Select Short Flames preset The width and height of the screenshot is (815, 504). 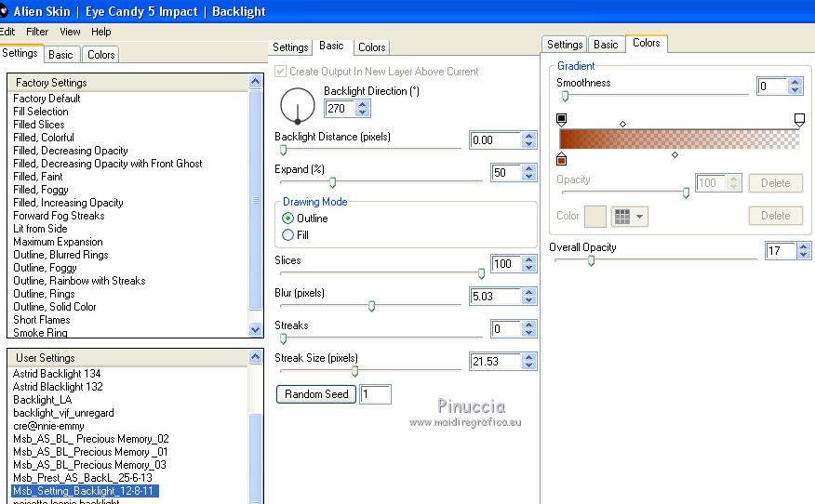click(x=42, y=320)
